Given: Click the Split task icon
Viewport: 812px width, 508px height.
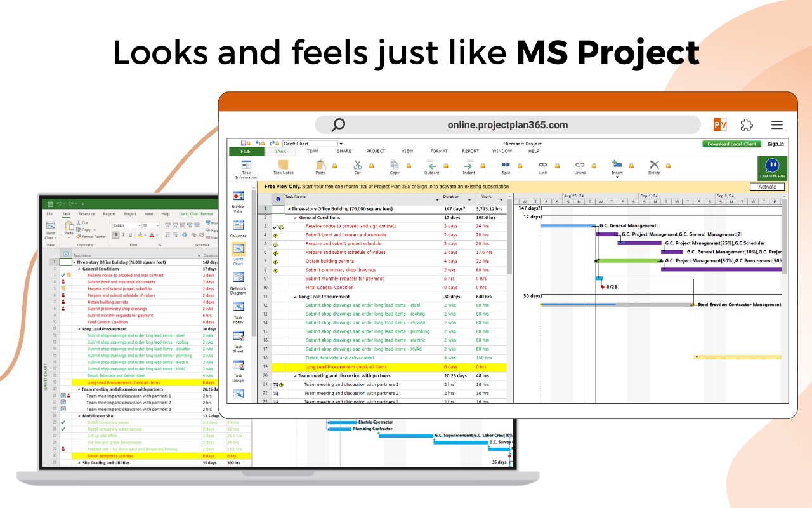Looking at the screenshot, I should pyautogui.click(x=506, y=165).
